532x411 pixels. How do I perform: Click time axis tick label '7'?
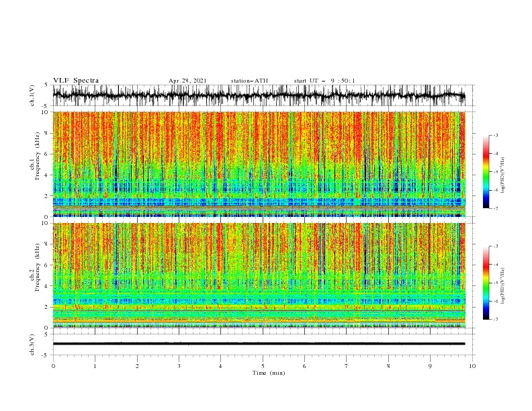point(347,366)
